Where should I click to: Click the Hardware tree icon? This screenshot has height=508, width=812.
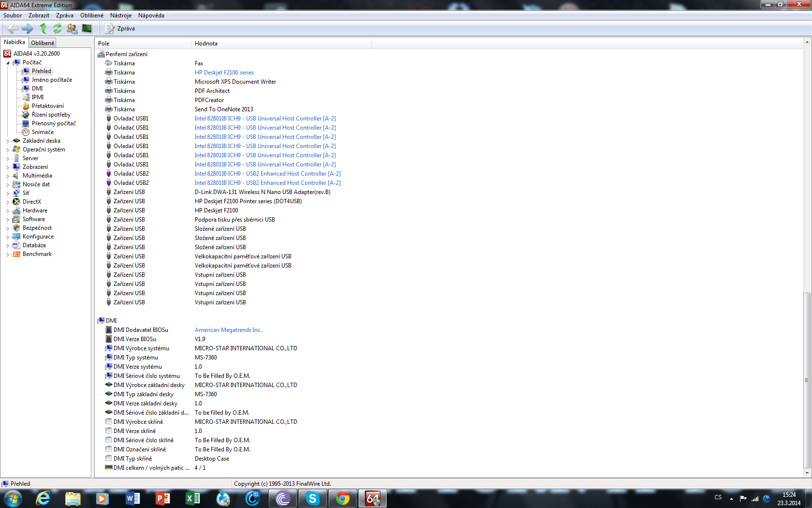tap(16, 210)
